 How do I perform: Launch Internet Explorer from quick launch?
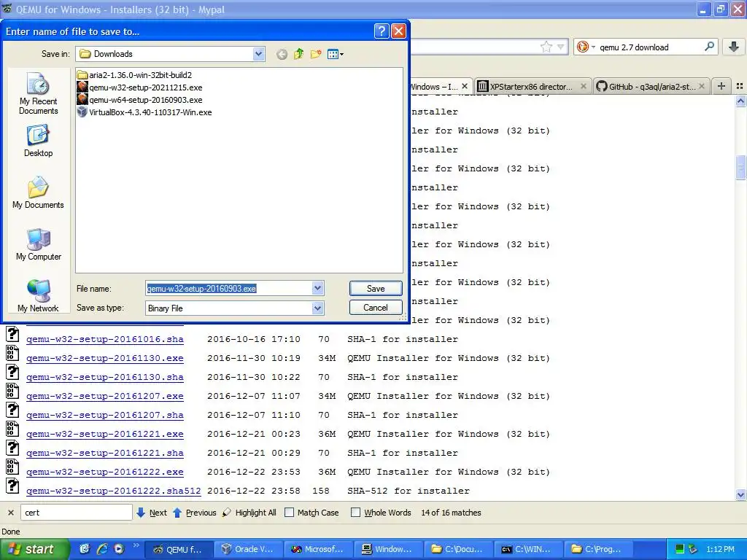[102, 549]
